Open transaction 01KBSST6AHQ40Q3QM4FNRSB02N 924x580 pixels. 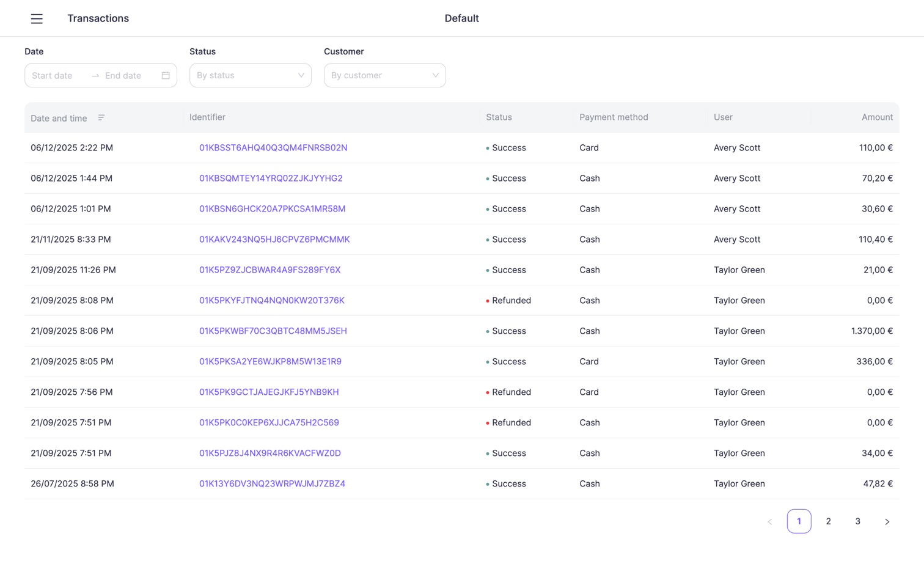(x=273, y=147)
